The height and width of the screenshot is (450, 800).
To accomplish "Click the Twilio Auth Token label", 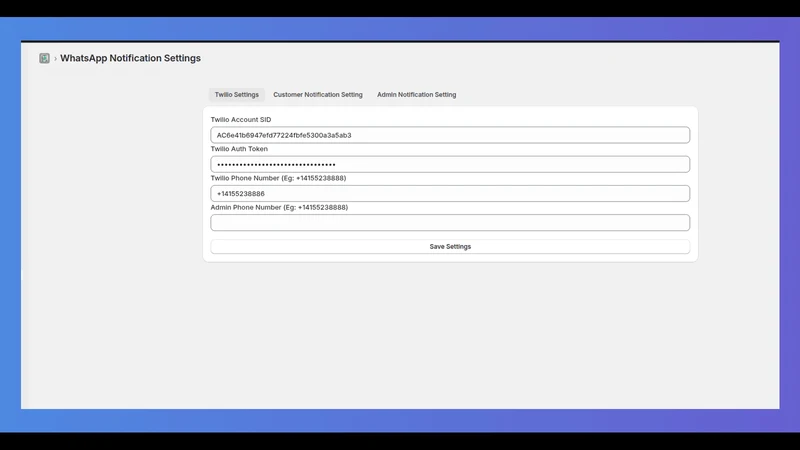I will coord(239,149).
